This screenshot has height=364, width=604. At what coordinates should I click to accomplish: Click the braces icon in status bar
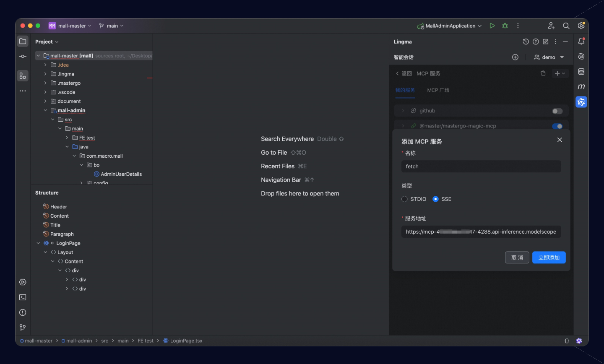[x=567, y=341]
